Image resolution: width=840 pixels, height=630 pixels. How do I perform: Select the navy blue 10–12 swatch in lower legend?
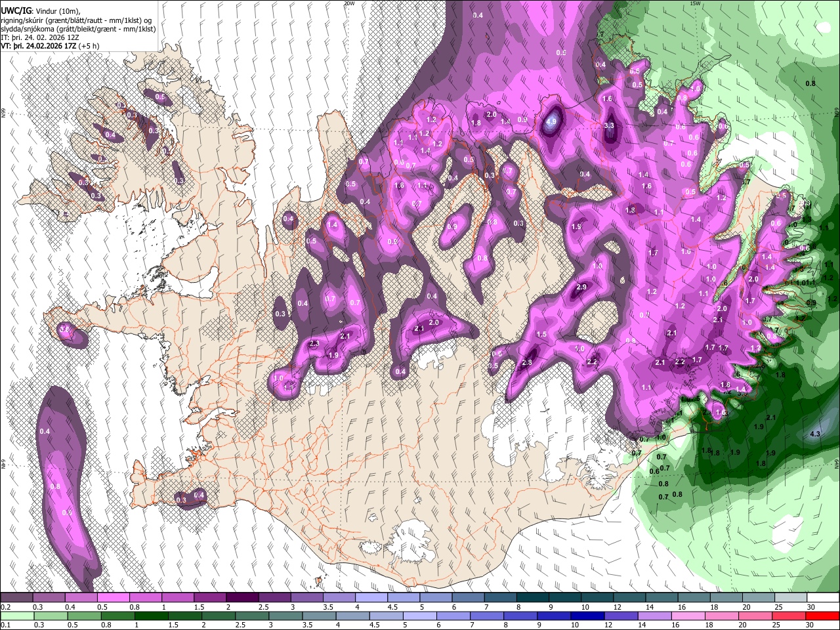tap(587, 616)
